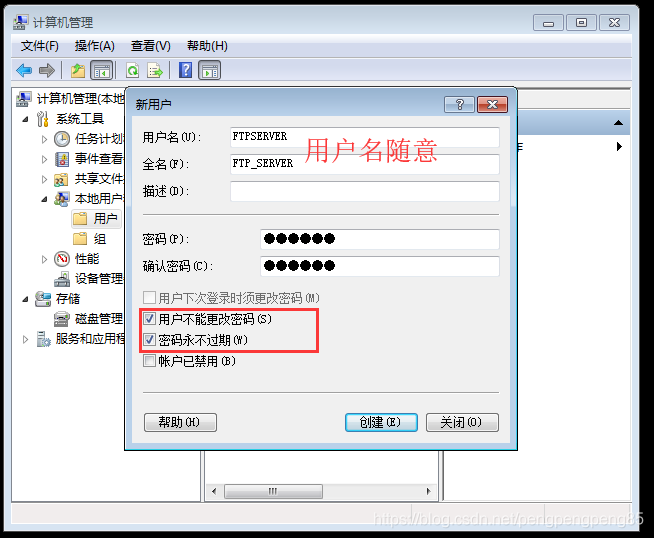This screenshot has width=654, height=538.
Task: Expand the 性能 tree node
Action: (x=44, y=259)
